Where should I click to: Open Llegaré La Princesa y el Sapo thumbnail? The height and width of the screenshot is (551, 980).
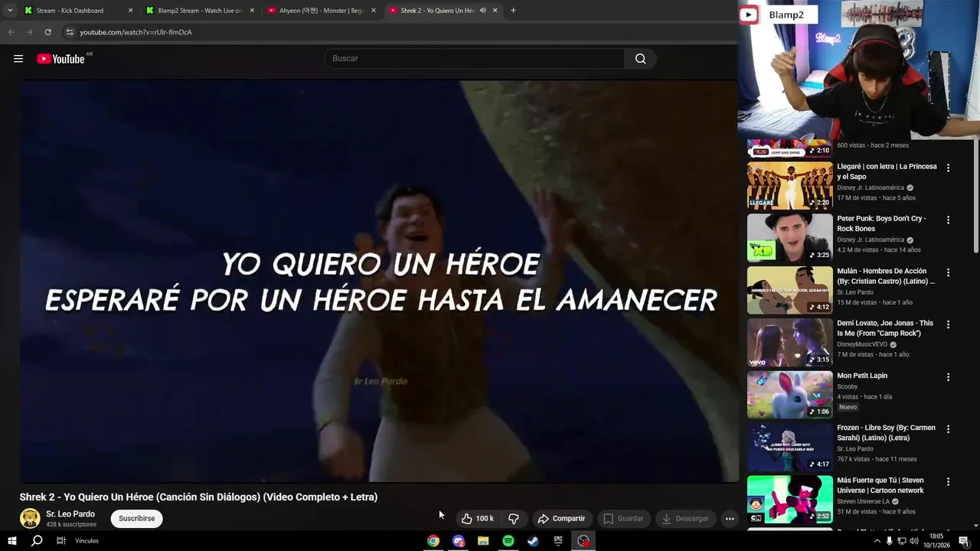[789, 185]
